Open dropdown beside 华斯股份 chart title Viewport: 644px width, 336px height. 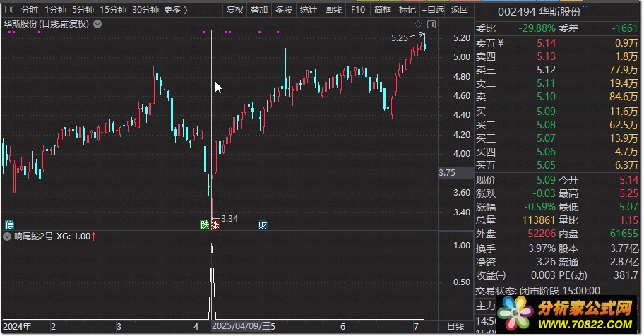pos(97,24)
